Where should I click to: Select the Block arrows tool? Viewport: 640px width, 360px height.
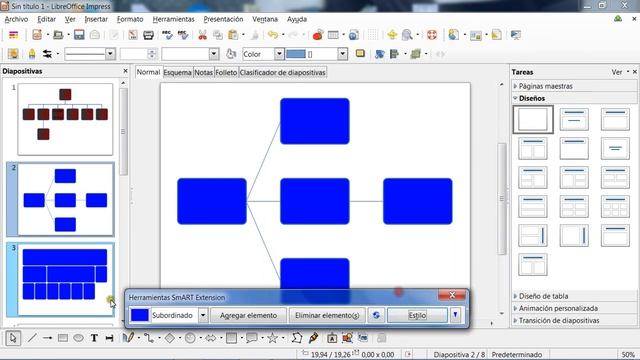point(211,338)
